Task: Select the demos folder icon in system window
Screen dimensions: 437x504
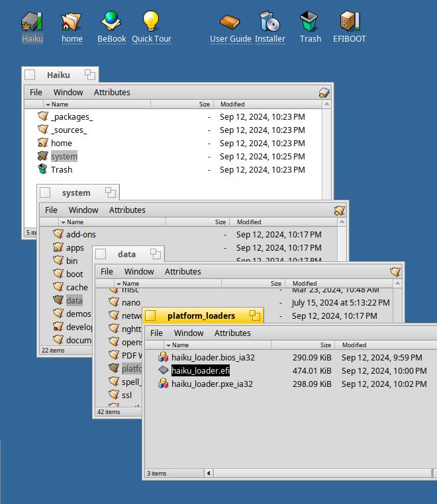Action: pyautogui.click(x=58, y=313)
